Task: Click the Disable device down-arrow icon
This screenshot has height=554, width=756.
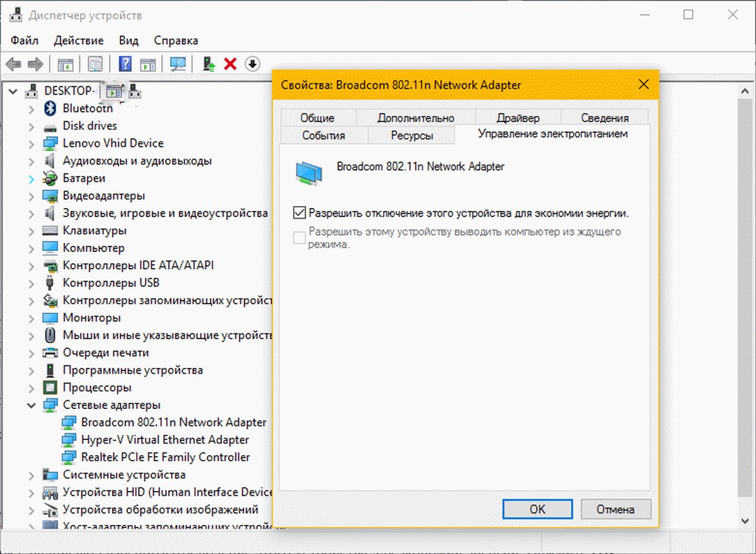Action: click(253, 64)
